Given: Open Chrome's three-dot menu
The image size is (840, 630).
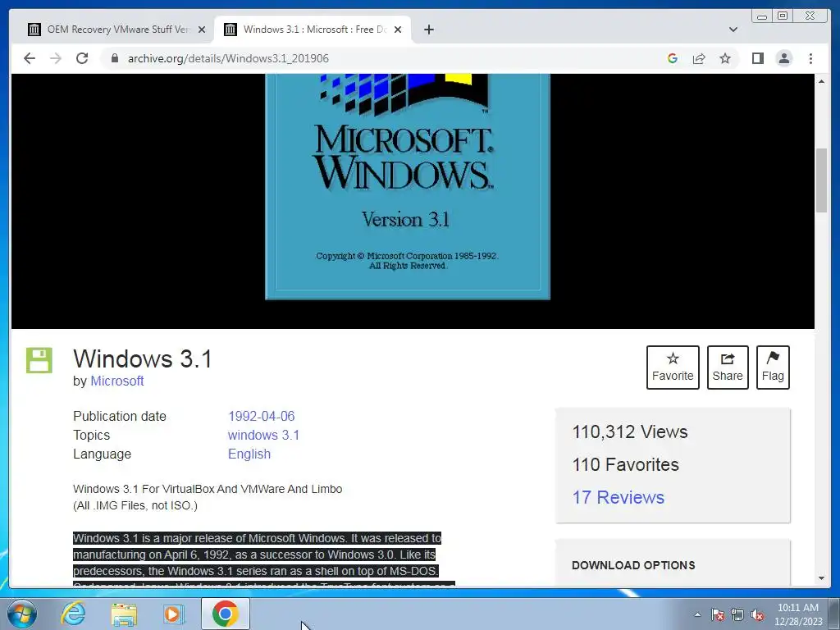Looking at the screenshot, I should (x=810, y=58).
